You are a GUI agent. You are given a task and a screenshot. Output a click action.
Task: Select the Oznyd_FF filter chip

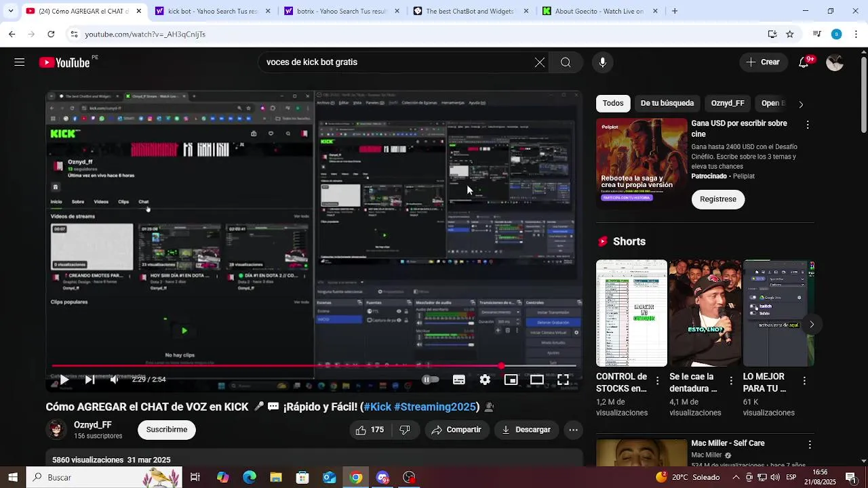pos(728,103)
